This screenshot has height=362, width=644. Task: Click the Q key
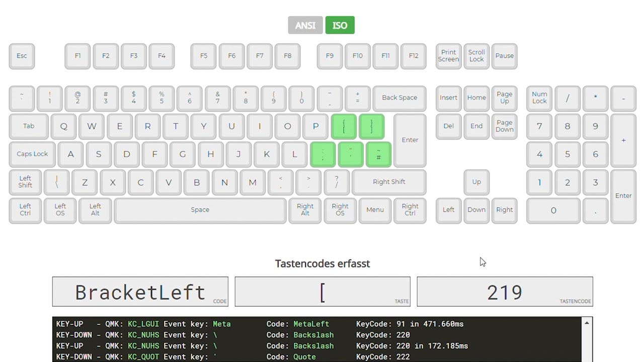[x=63, y=126]
